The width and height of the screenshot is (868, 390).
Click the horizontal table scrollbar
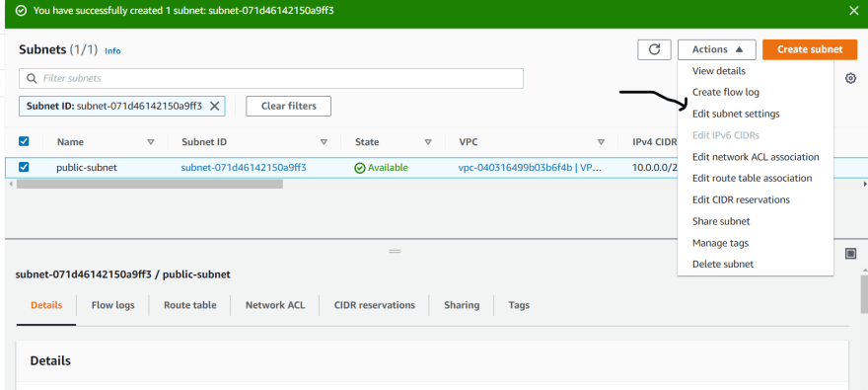tap(150, 184)
